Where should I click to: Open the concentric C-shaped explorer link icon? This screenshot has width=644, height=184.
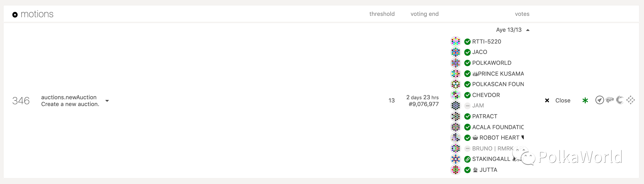[620, 100]
